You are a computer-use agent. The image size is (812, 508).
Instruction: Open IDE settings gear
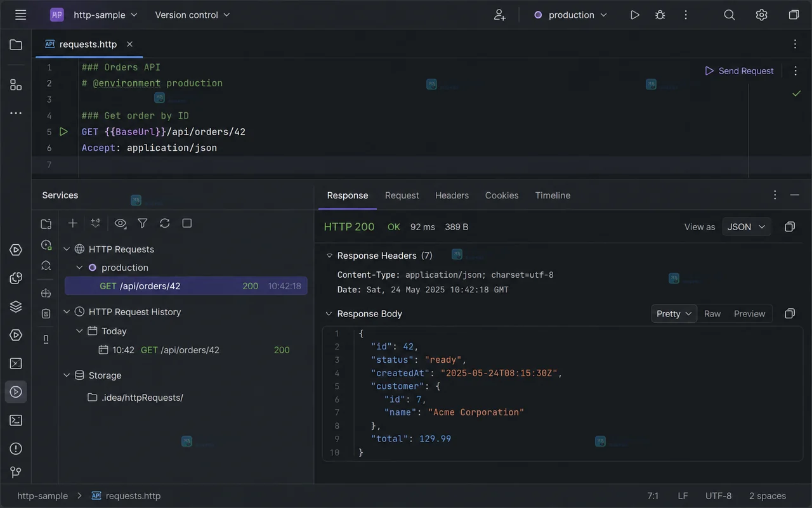761,15
